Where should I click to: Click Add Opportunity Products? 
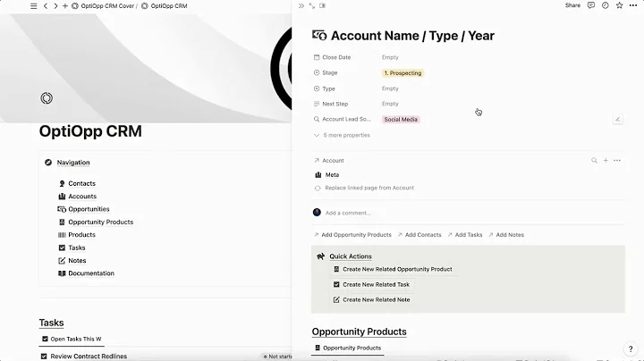[352, 235]
